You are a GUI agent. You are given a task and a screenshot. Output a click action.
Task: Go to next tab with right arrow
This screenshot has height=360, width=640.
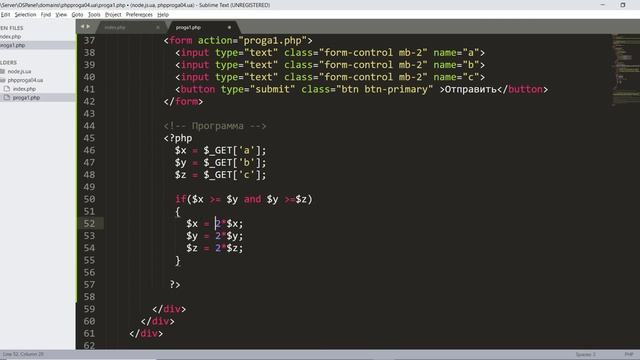tap(88, 27)
